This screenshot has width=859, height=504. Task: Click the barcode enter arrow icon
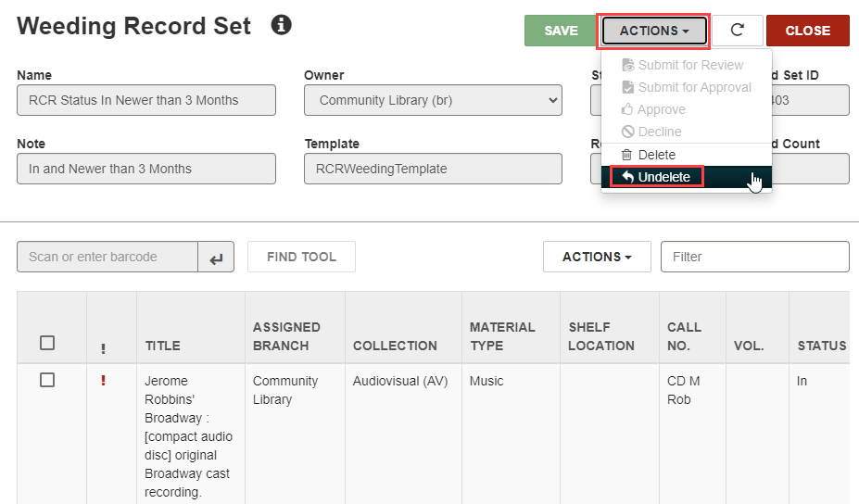point(216,257)
